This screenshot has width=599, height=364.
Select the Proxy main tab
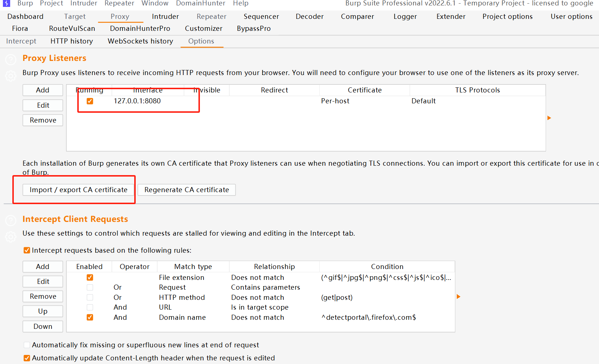click(120, 16)
